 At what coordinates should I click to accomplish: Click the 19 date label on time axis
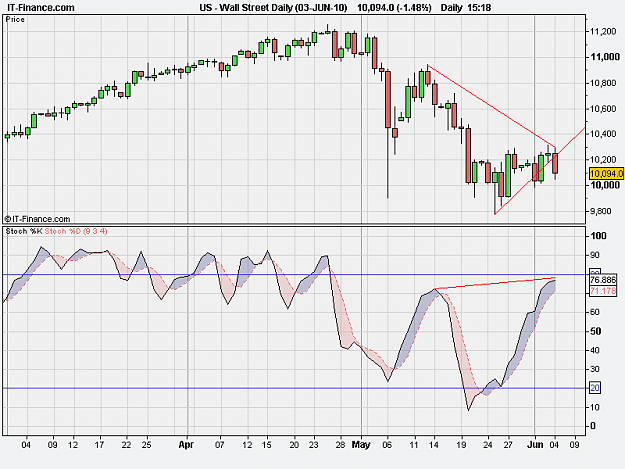(x=461, y=445)
